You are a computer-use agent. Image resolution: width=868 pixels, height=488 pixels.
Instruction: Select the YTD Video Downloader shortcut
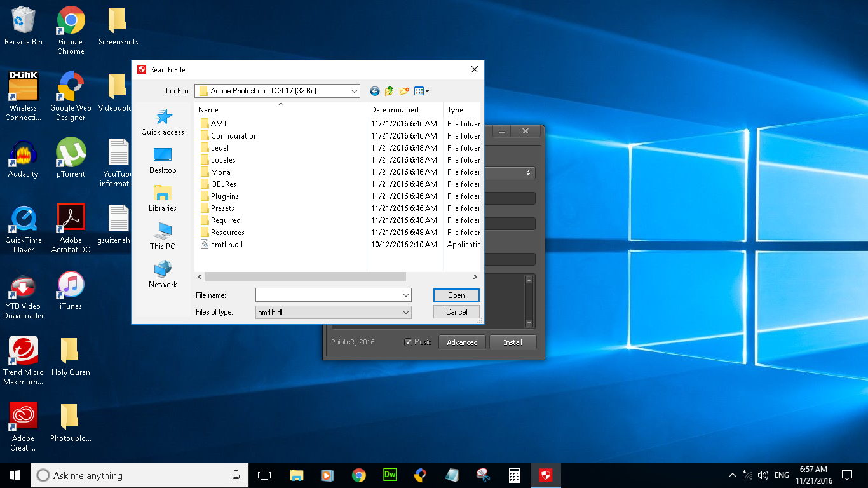(x=24, y=295)
